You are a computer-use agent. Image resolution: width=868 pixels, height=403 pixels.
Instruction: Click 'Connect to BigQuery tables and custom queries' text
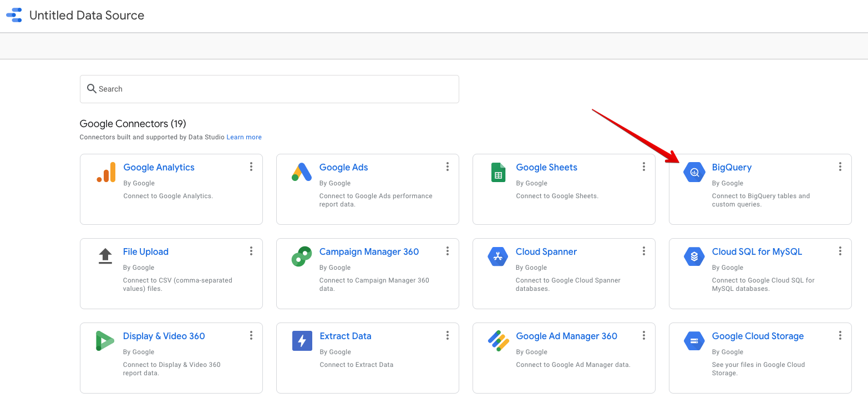click(x=761, y=200)
